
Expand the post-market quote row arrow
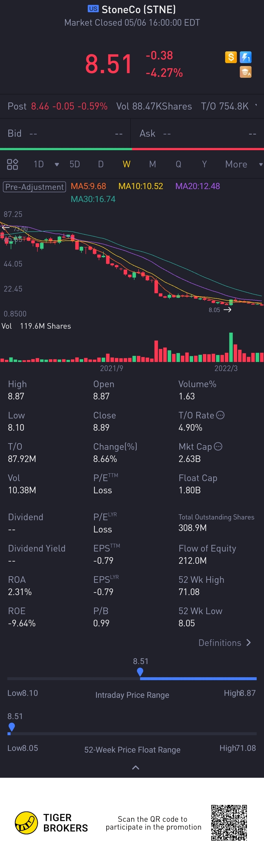point(256,106)
